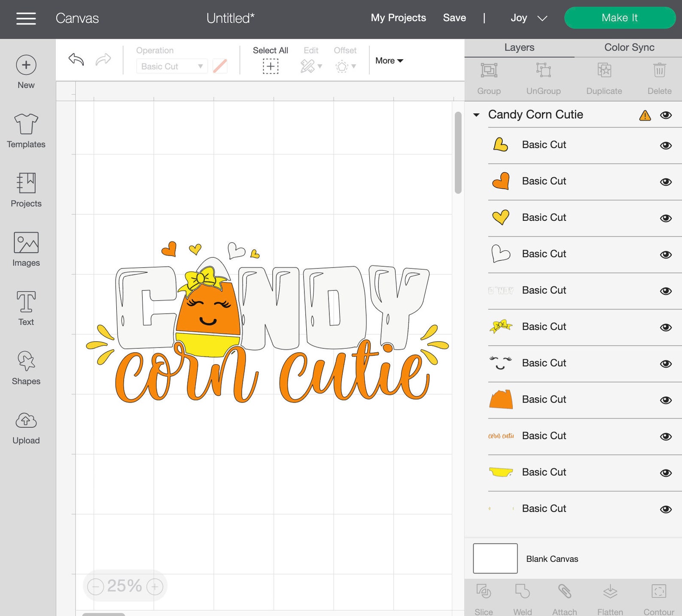
Task: Click the green Make It button
Action: click(x=620, y=18)
